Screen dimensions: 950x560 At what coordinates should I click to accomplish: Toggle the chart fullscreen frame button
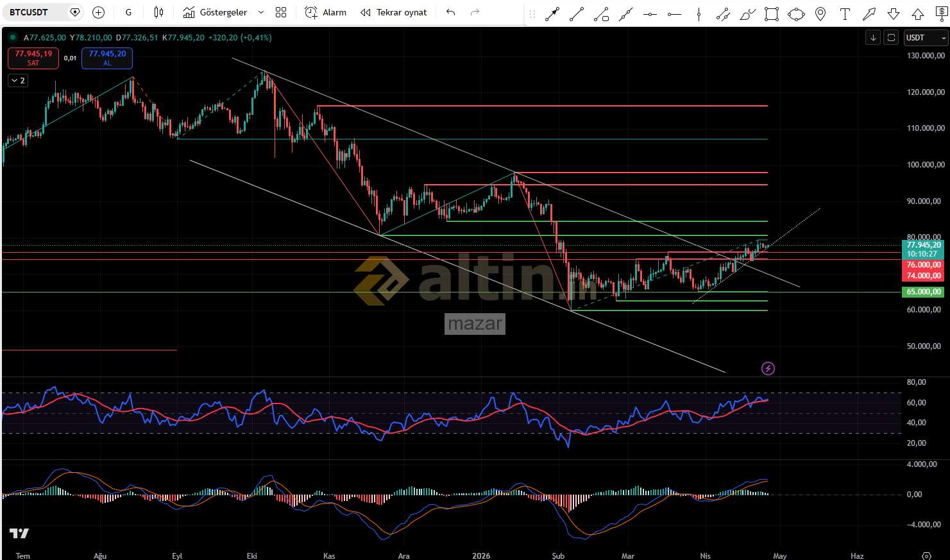[891, 38]
